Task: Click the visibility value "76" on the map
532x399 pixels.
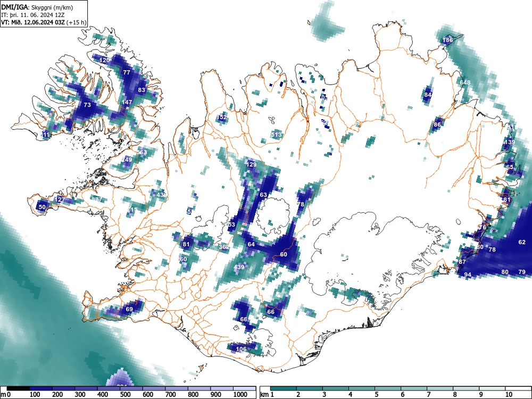Action: point(483,227)
